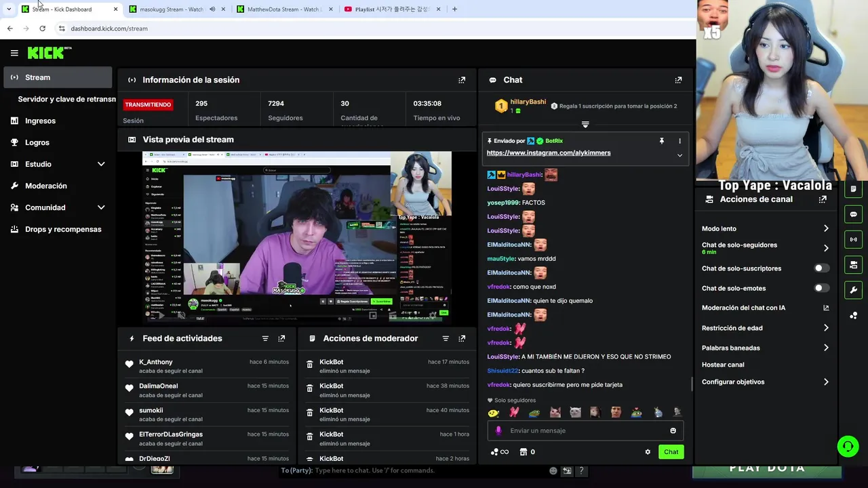Mute the masokugg Stream tab audio
868x488 pixels.
coord(212,9)
